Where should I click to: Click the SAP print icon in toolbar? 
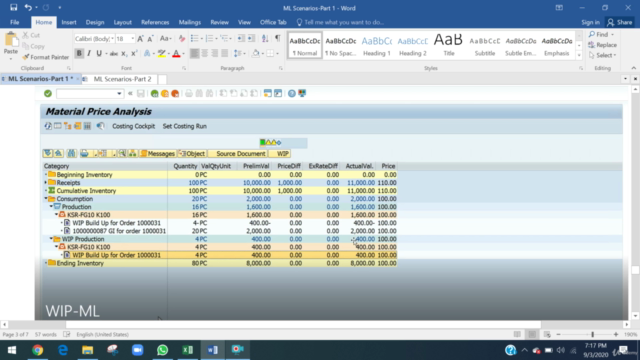[189, 93]
